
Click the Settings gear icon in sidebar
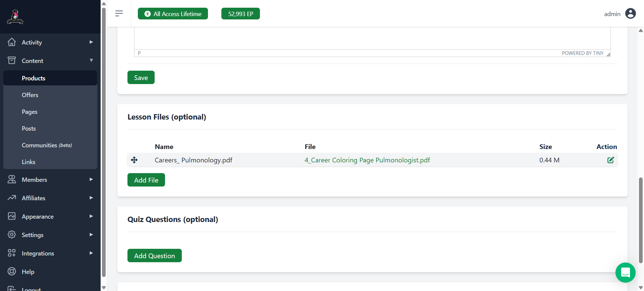pyautogui.click(x=12, y=235)
